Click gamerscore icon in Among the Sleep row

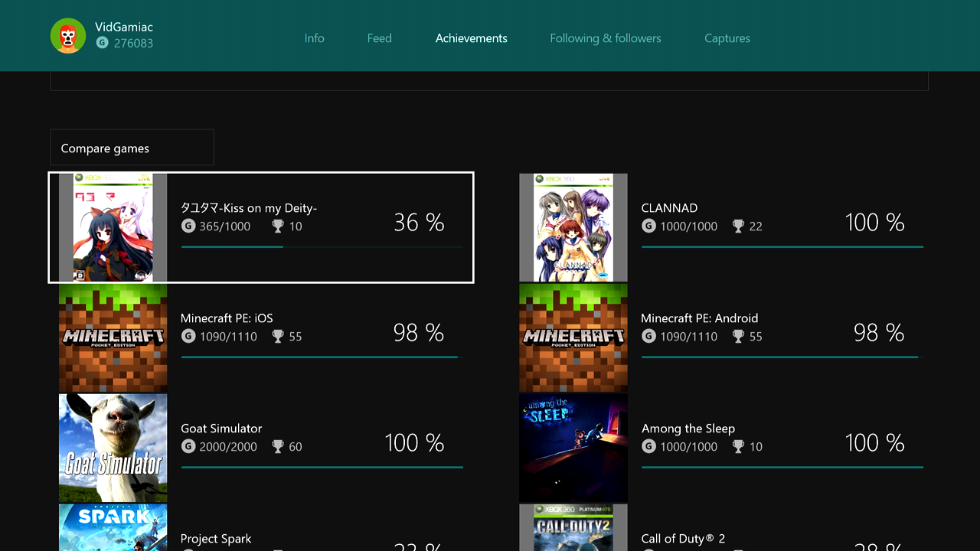pos(648,446)
